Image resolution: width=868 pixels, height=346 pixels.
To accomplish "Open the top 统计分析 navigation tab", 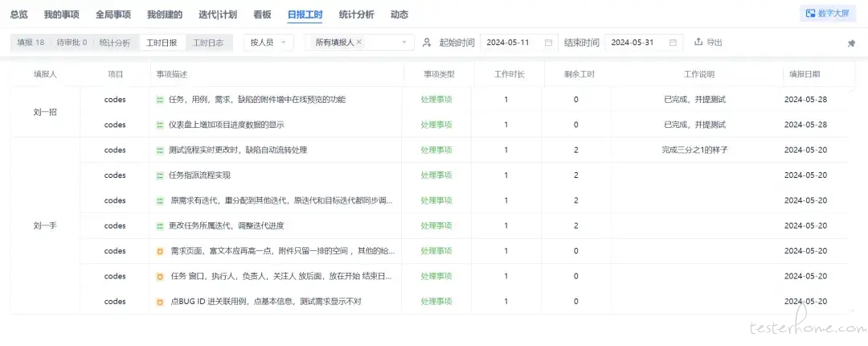I will pos(357,15).
